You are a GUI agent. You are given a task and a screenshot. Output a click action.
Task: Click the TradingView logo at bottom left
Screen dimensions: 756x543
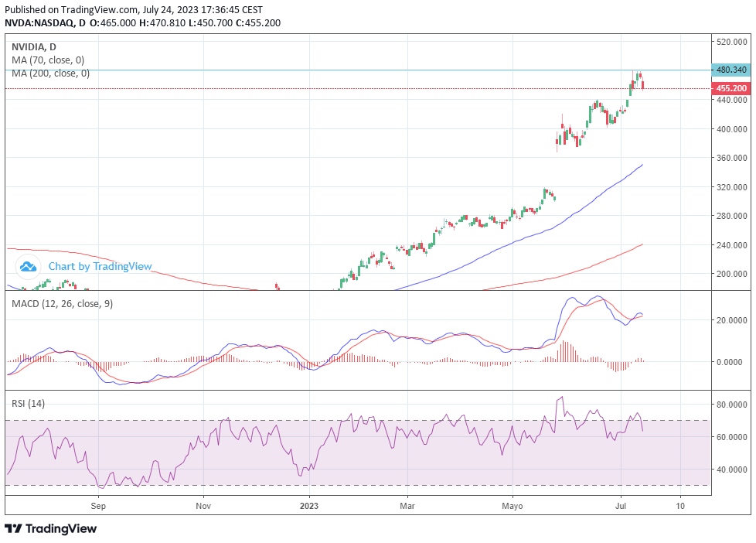coord(50,529)
